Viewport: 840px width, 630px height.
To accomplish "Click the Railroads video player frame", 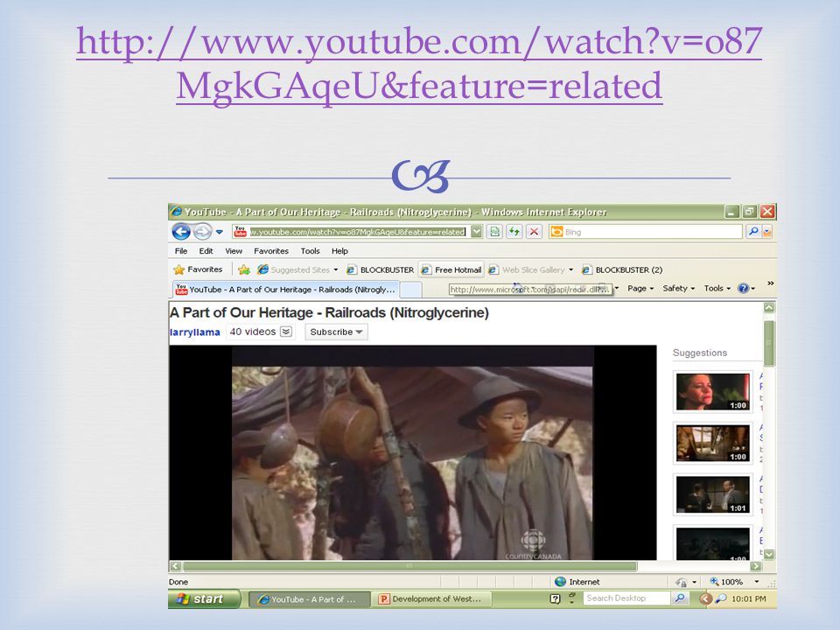I will (x=412, y=452).
